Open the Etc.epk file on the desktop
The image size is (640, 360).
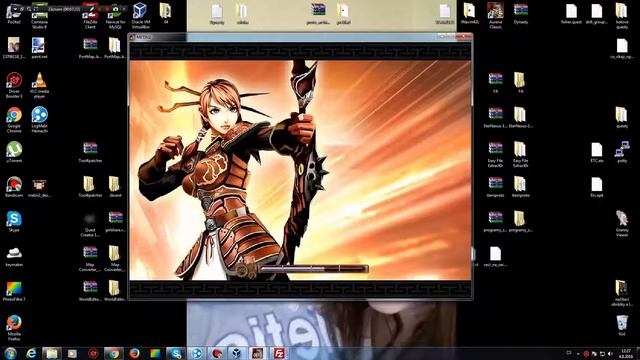(x=596, y=187)
